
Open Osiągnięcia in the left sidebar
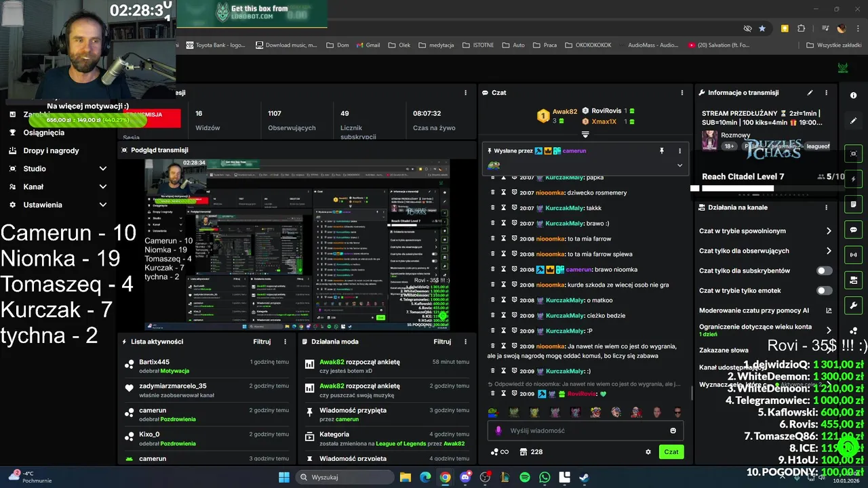tap(43, 133)
